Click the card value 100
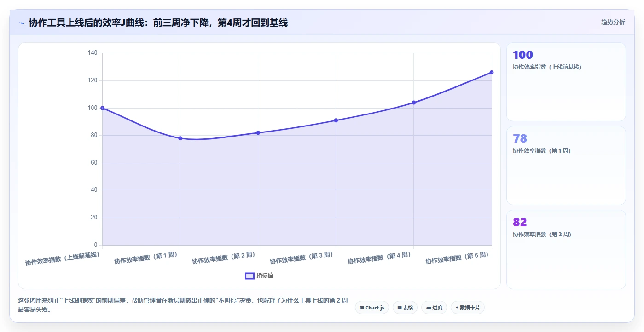The width and height of the screenshot is (644, 332). (x=522, y=55)
